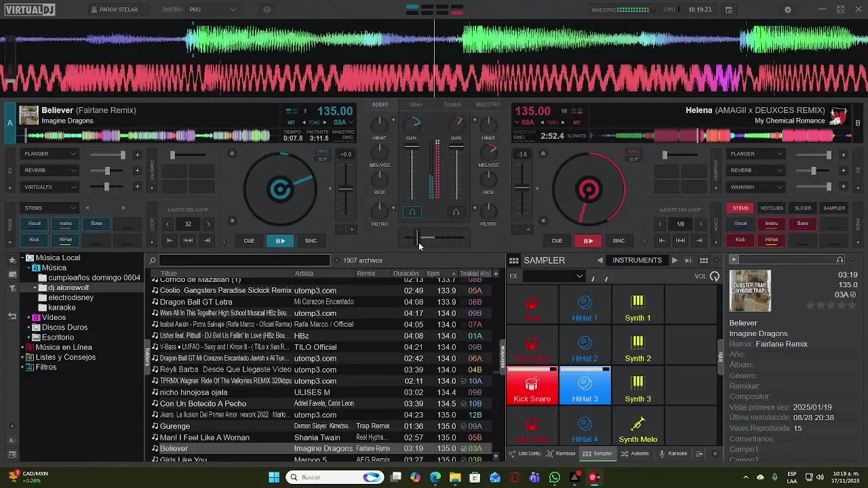Skip to next sampler bank page icon

tap(688, 260)
